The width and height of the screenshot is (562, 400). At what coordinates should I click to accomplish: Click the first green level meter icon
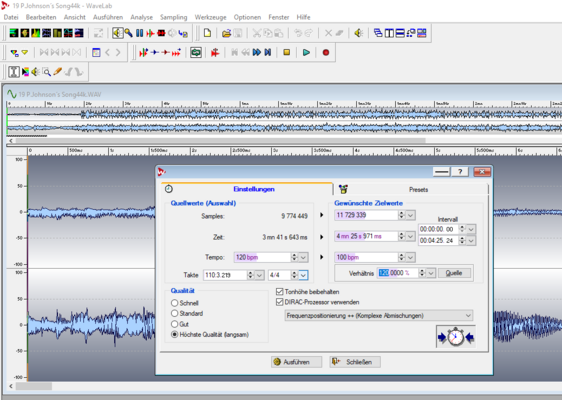(x=14, y=33)
